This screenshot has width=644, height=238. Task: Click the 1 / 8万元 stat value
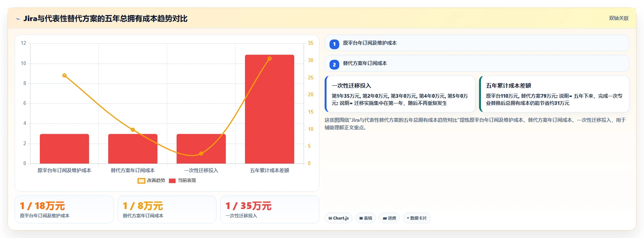[x=143, y=206]
